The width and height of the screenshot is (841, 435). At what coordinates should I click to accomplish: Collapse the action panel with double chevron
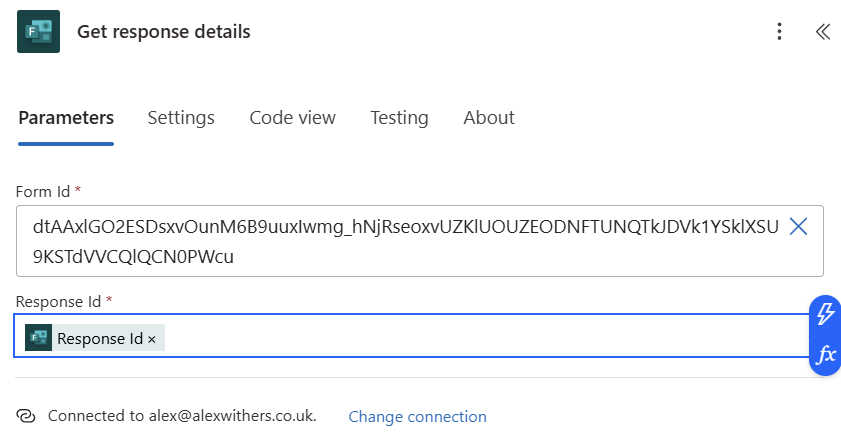822,32
